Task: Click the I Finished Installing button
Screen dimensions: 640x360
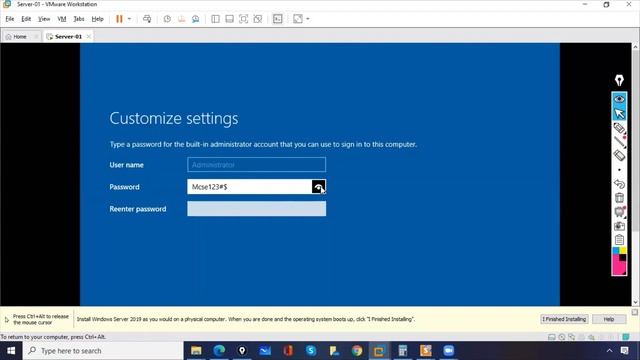Action: (564, 319)
